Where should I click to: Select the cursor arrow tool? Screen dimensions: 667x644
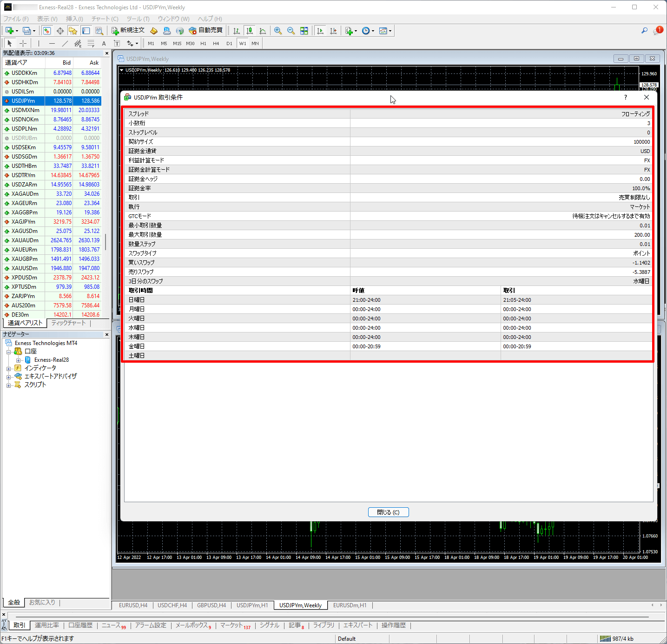[x=10, y=43]
